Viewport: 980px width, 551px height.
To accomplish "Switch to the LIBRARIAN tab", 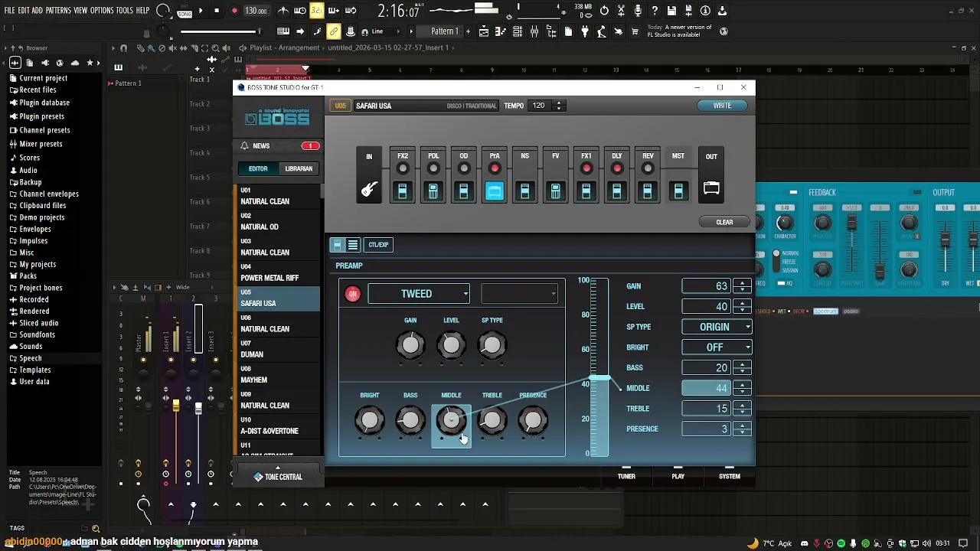I will coord(299,169).
